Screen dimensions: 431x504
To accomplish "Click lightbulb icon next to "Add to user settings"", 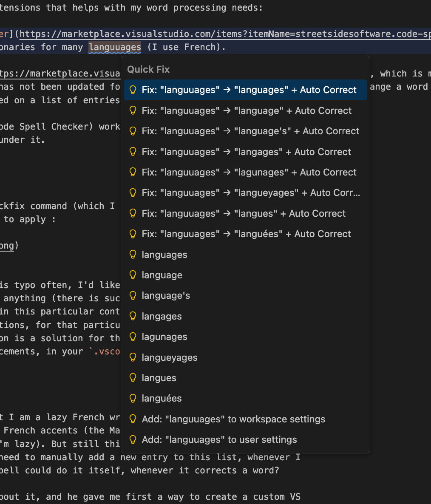I will (133, 440).
